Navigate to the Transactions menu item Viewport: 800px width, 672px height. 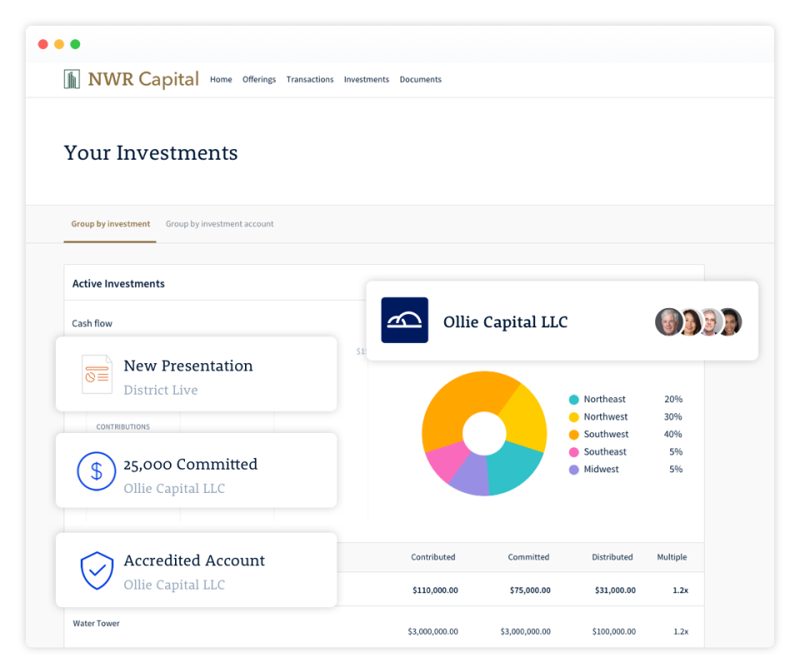pyautogui.click(x=310, y=79)
